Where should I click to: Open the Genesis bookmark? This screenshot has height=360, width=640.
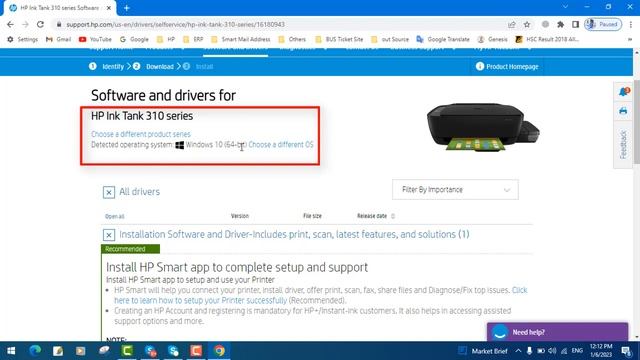pyautogui.click(x=492, y=39)
